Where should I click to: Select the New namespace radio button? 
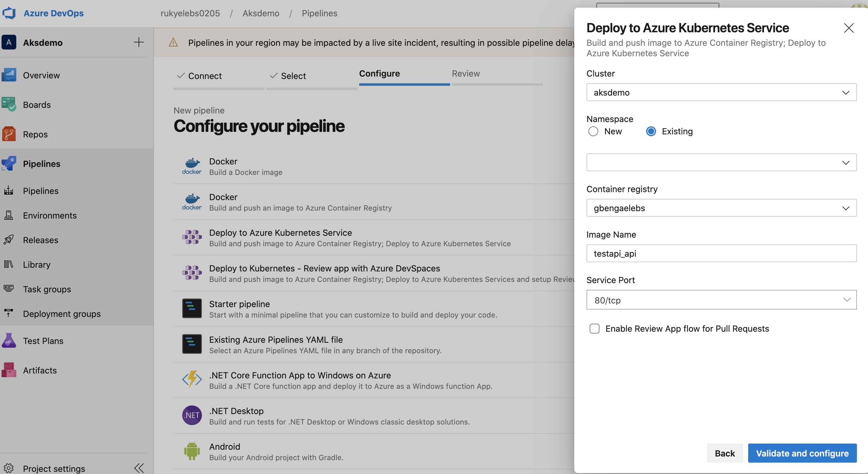pyautogui.click(x=593, y=131)
